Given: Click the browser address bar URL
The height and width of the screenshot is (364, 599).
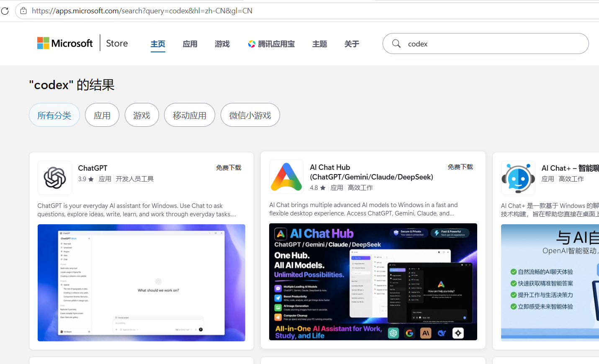Looking at the screenshot, I should point(142,11).
